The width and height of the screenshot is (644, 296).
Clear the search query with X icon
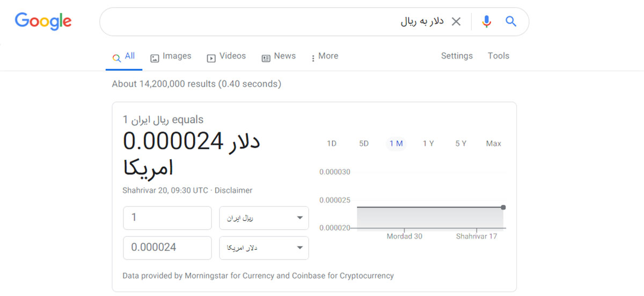[456, 21]
